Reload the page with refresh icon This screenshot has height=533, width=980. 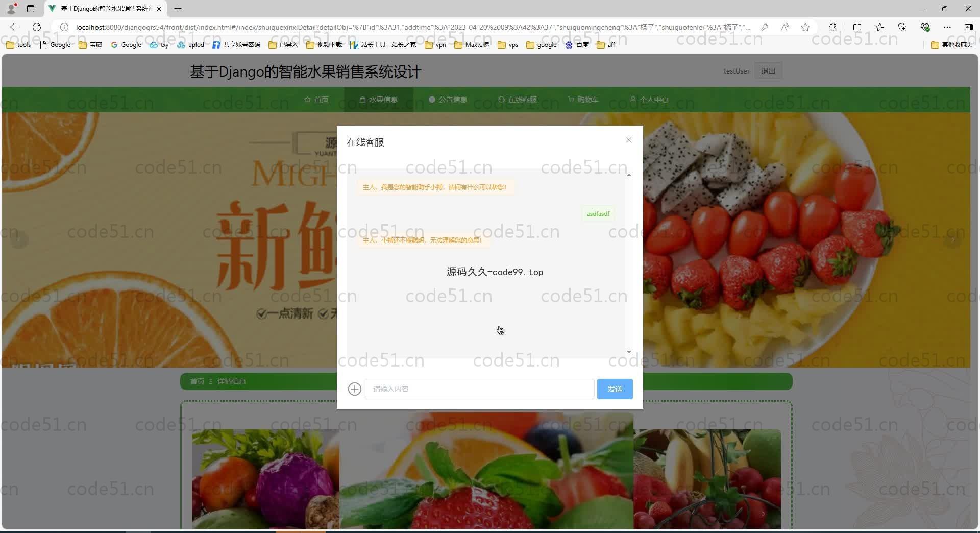(x=37, y=27)
